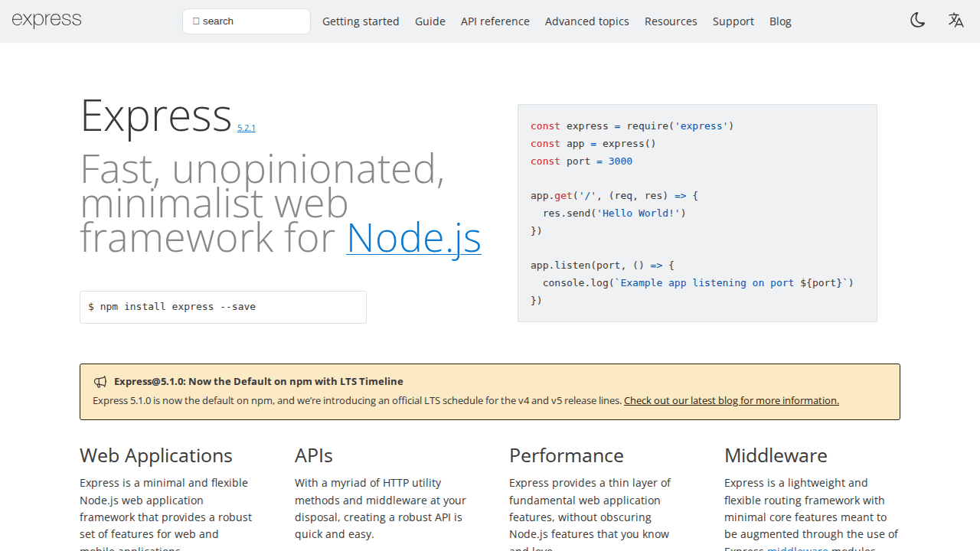This screenshot has height=551, width=980.
Task: Focus the search input field
Action: coord(247,21)
